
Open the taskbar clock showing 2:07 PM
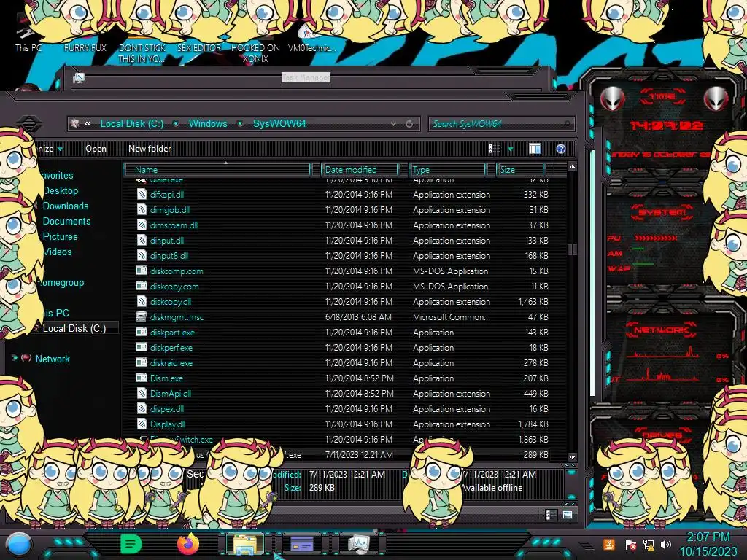(x=708, y=544)
